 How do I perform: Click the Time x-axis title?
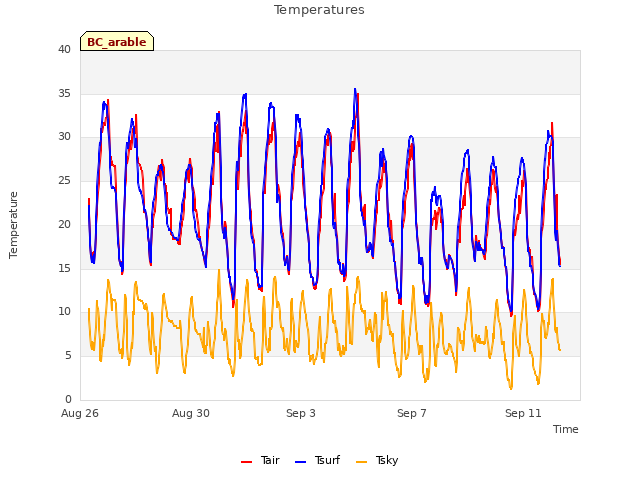click(x=566, y=429)
